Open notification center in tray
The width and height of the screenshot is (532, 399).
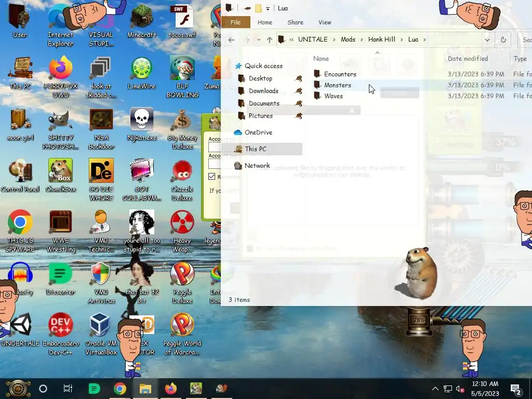tap(516, 389)
